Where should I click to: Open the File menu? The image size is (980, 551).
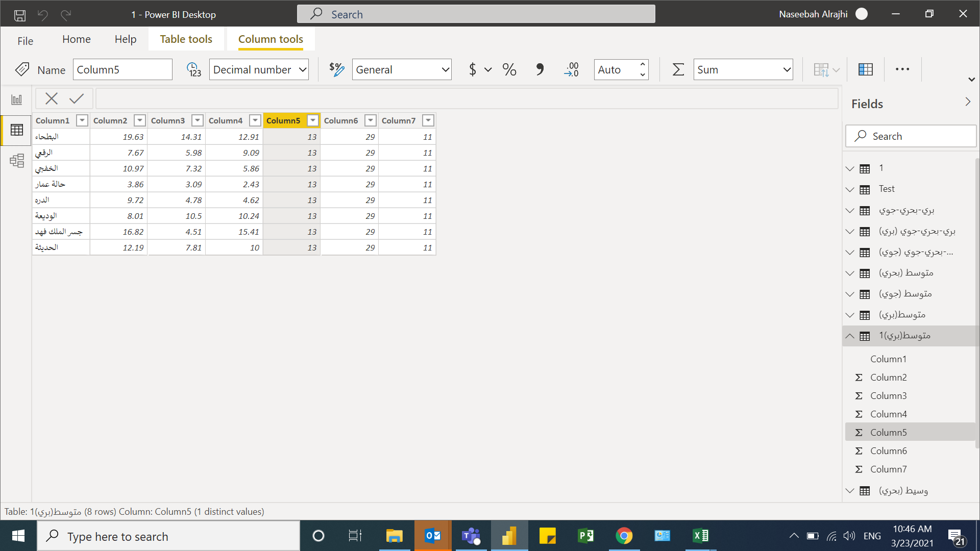25,41
